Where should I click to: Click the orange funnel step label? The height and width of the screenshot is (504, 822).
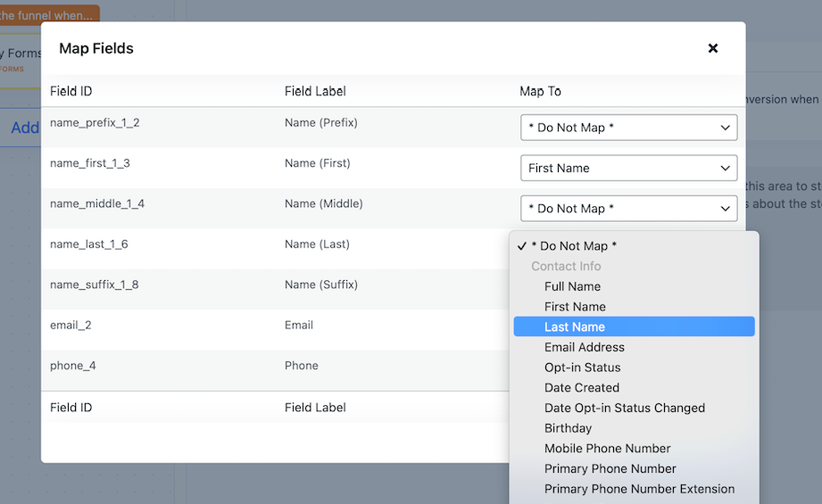[49, 15]
